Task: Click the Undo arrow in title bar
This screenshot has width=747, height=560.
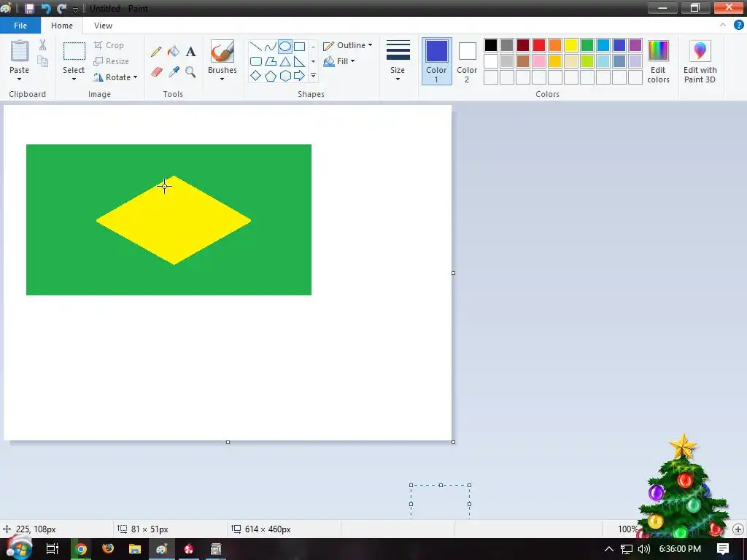Action: 46,9
